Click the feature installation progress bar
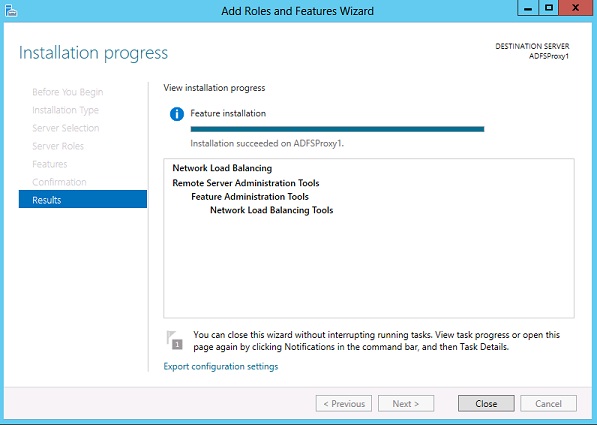The height and width of the screenshot is (425, 597). 337,129
